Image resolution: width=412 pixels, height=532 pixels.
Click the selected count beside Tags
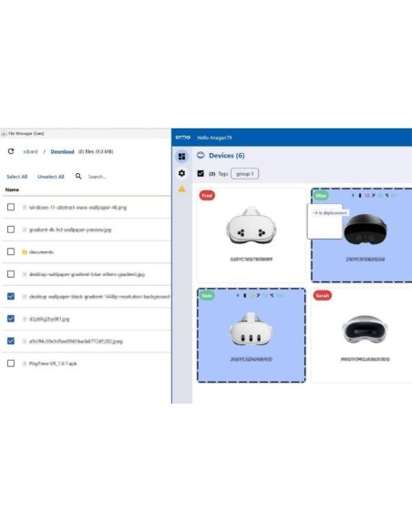pyautogui.click(x=212, y=174)
